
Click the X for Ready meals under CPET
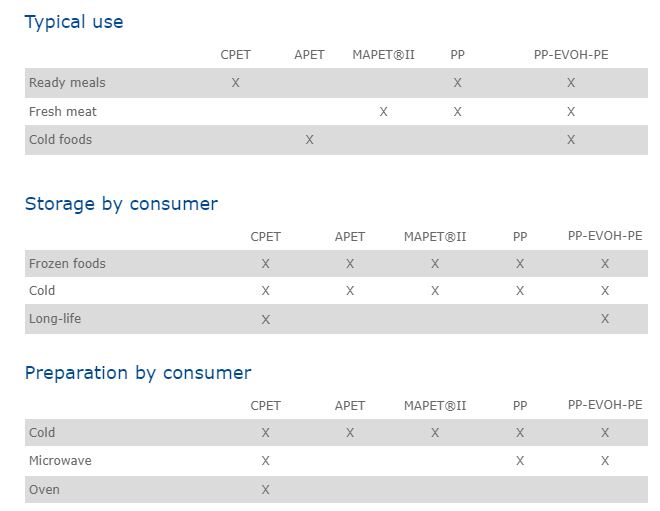tap(236, 83)
